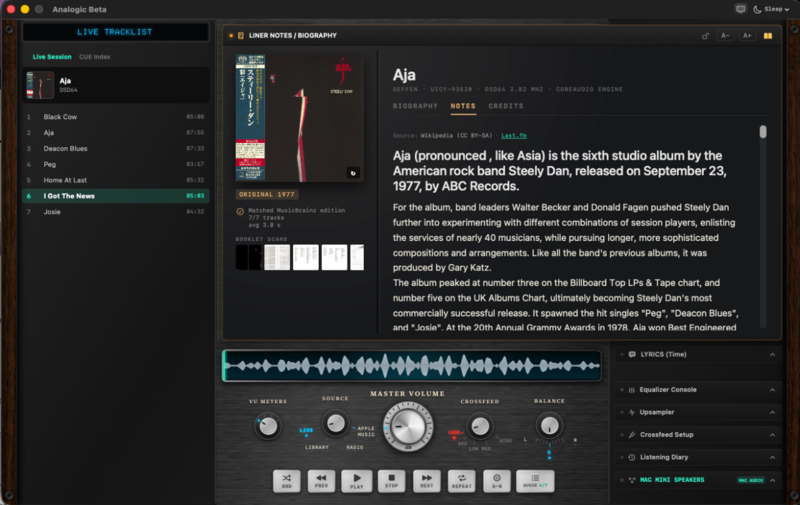Click the BALANCE knob
This screenshot has height=505, width=800.
(x=549, y=425)
